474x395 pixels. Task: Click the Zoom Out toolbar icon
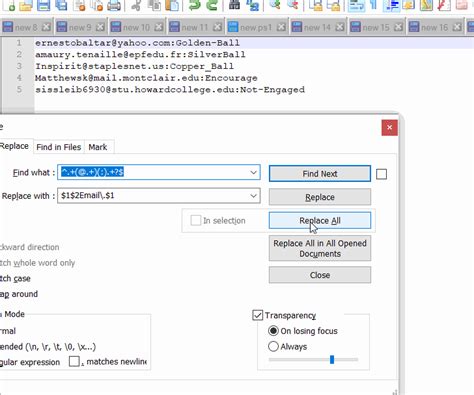[293, 5]
